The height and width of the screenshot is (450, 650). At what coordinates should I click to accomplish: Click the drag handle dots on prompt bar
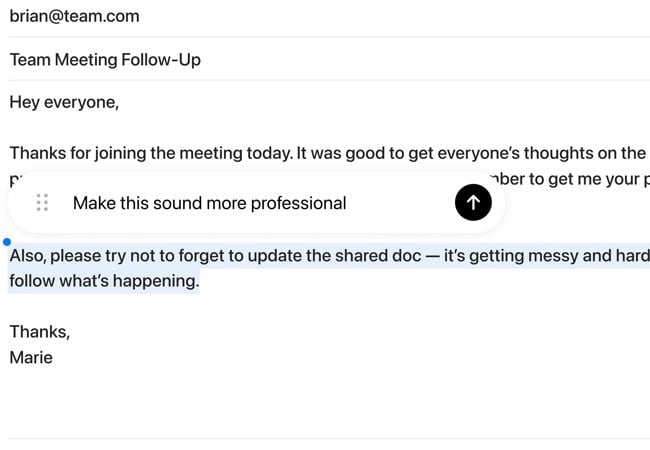click(42, 203)
